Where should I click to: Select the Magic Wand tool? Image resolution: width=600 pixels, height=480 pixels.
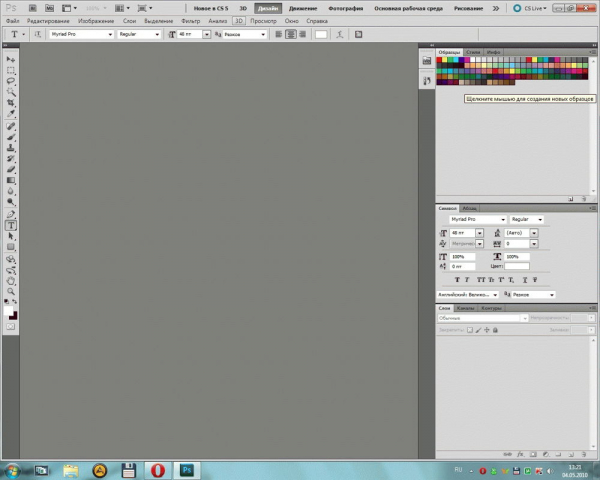[x=11, y=92]
